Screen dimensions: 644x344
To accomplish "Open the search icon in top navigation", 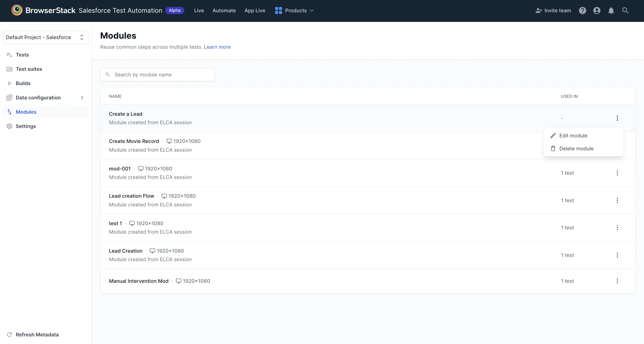I will click(x=625, y=10).
